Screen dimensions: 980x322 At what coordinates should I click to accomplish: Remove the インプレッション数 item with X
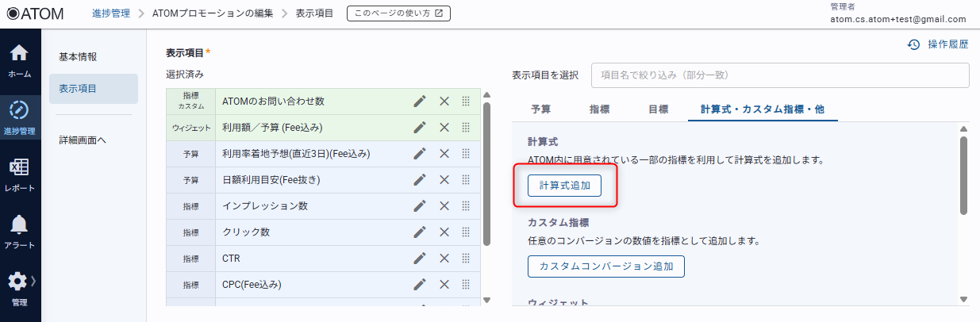pyautogui.click(x=444, y=206)
